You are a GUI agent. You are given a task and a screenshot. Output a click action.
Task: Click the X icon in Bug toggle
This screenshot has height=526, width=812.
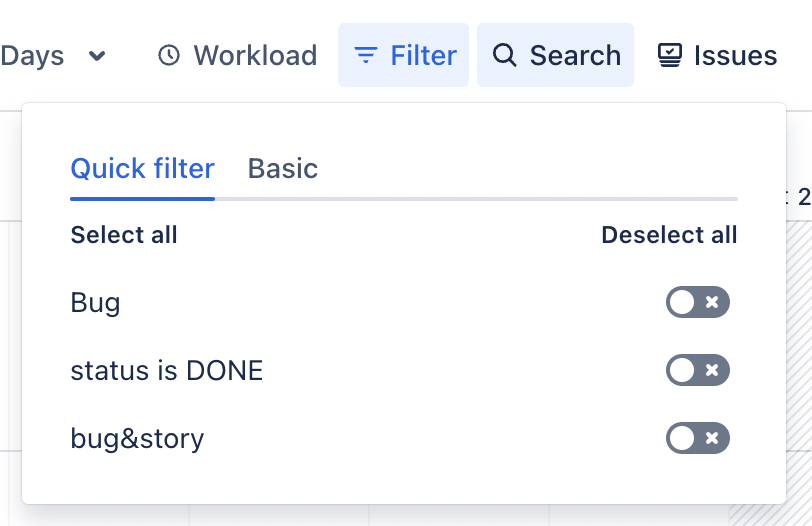[x=712, y=302]
